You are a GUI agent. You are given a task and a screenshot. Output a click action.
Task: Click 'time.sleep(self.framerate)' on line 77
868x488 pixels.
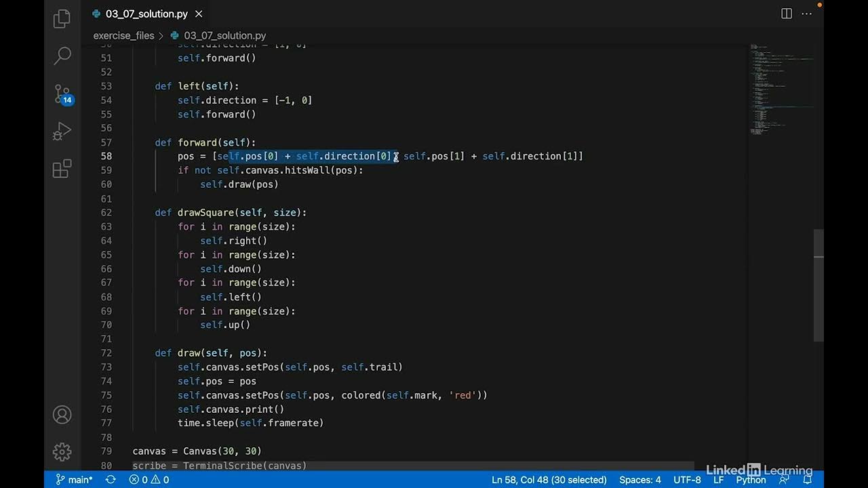251,423
